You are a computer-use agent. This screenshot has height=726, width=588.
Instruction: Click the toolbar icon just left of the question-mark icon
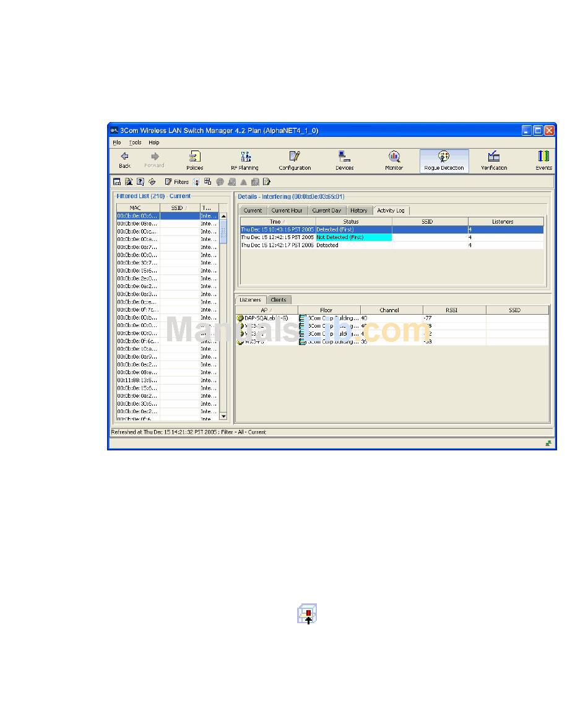129,181
